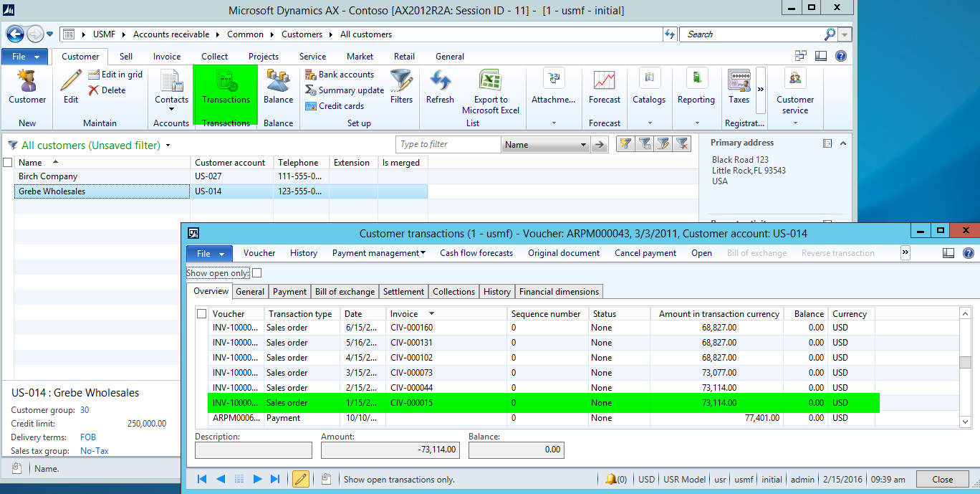The width and height of the screenshot is (980, 494).
Task: Go to next record in transactions navigation
Action: [257, 480]
